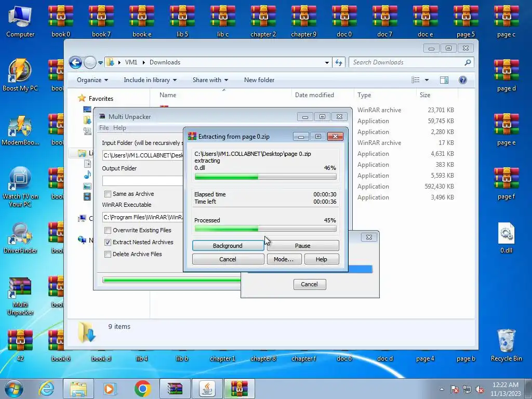Screen dimensions: 532x399
Task: Click the Change your view icon
Action: coord(415,80)
